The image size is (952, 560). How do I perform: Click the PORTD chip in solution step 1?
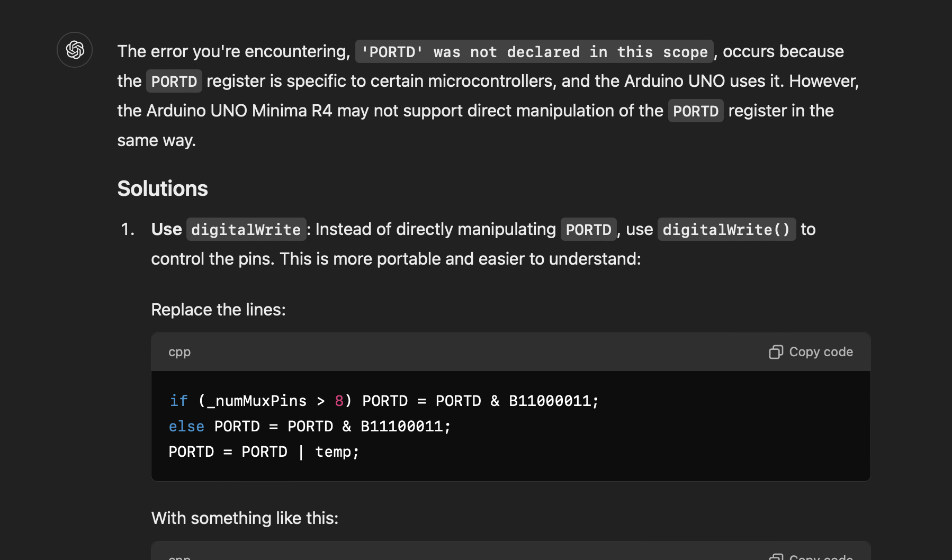(x=588, y=230)
